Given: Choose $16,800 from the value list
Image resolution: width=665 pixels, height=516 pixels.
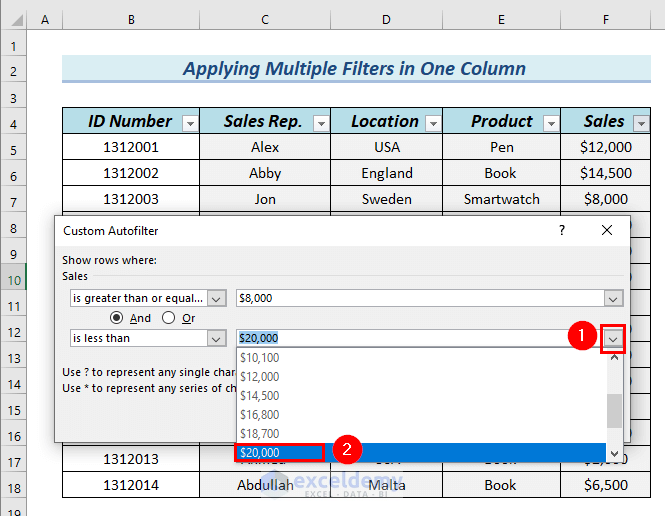Looking at the screenshot, I should [260, 414].
